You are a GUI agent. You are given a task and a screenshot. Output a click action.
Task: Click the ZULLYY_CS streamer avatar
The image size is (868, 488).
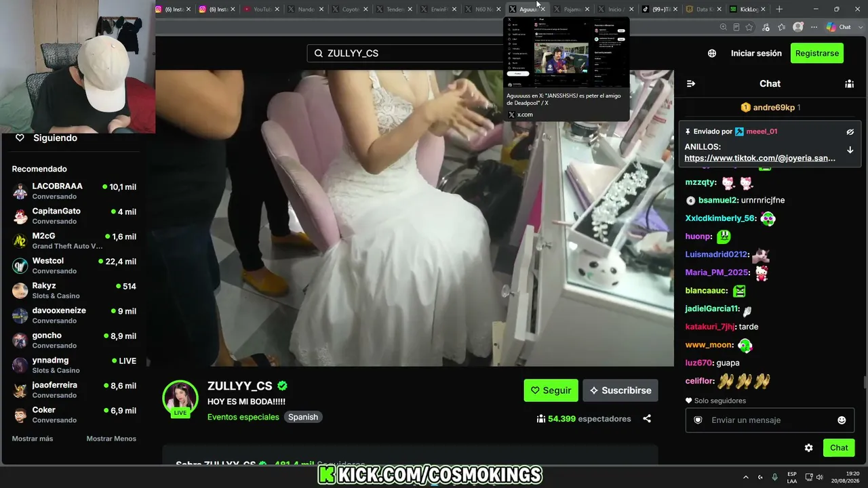pos(180,398)
